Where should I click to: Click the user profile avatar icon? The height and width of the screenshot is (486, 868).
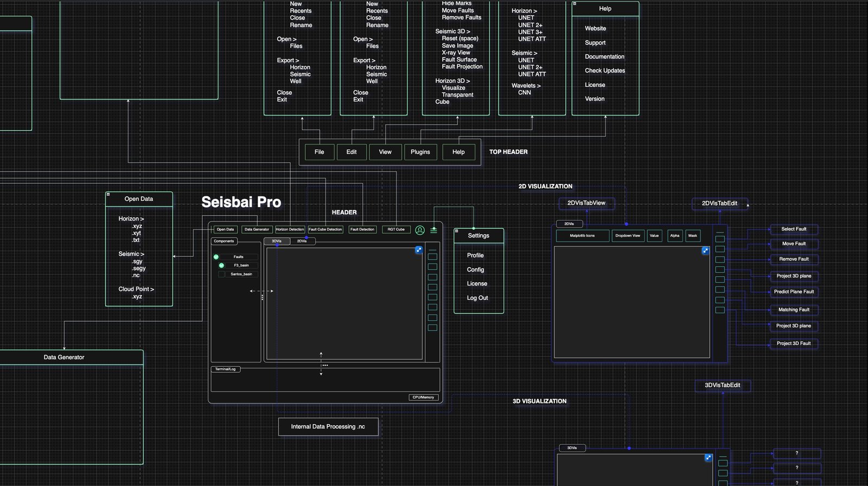click(420, 230)
